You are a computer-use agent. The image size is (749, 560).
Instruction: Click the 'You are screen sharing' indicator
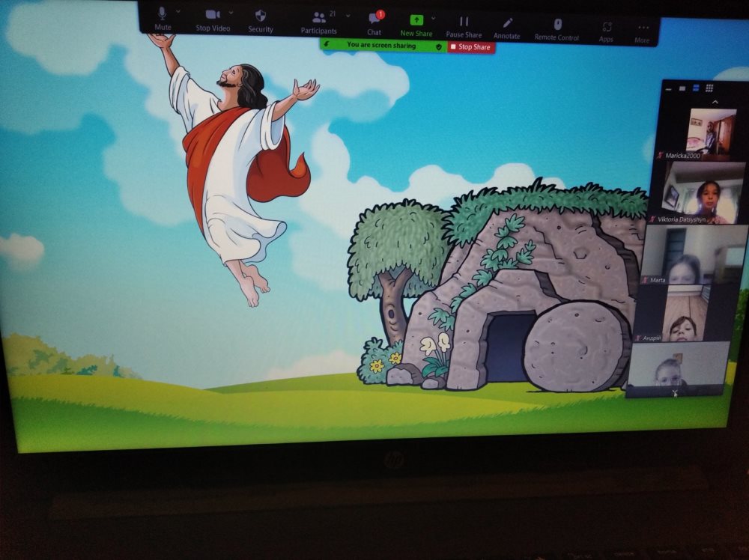point(381,45)
